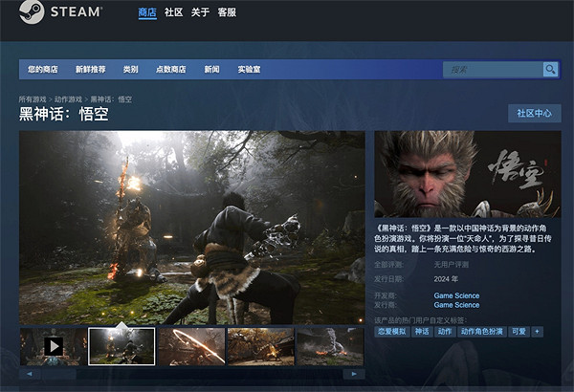Screen dimensions: 574x392
Task: Go to 关于 page
Action: pyautogui.click(x=200, y=12)
